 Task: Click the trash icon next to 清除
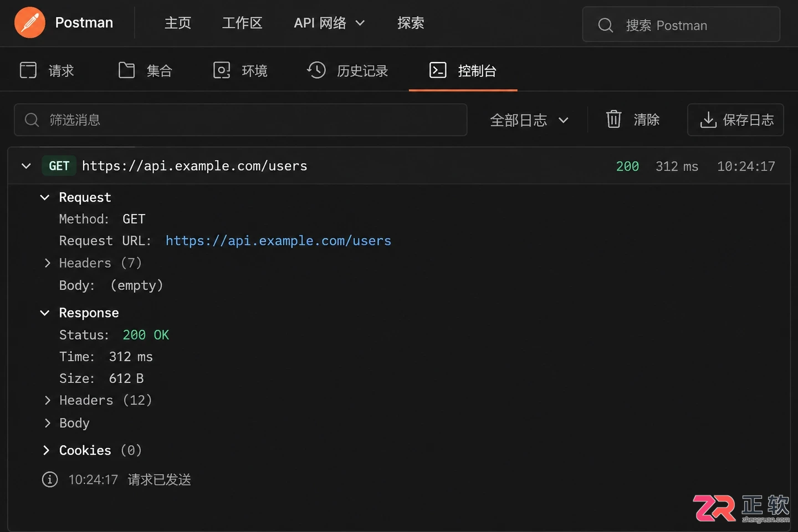pos(613,119)
